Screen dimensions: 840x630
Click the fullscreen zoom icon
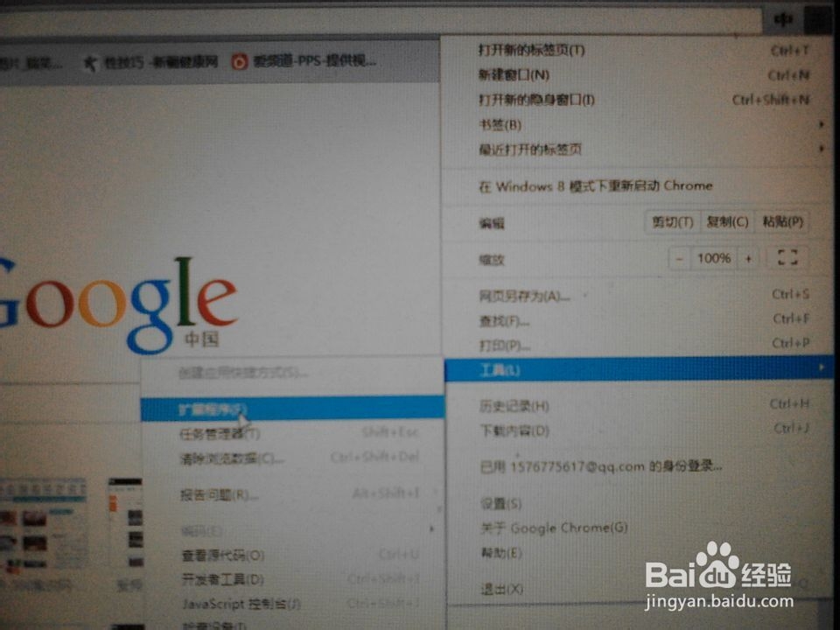click(787, 257)
